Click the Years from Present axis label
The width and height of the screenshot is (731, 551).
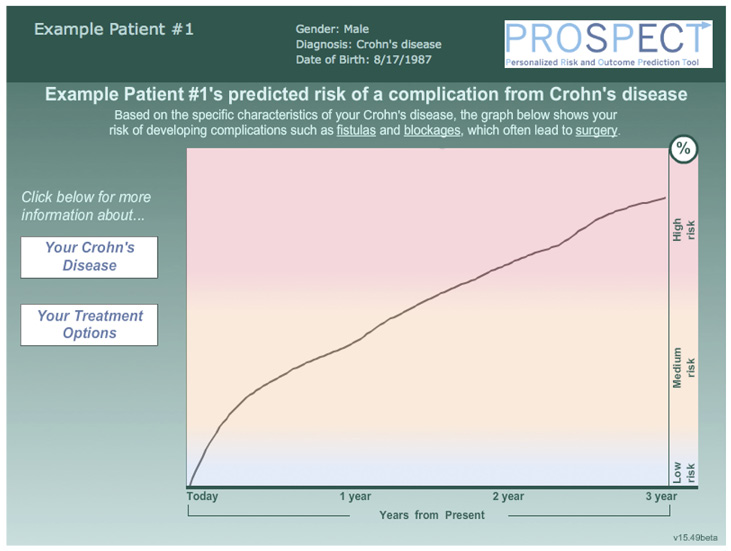pos(432,515)
